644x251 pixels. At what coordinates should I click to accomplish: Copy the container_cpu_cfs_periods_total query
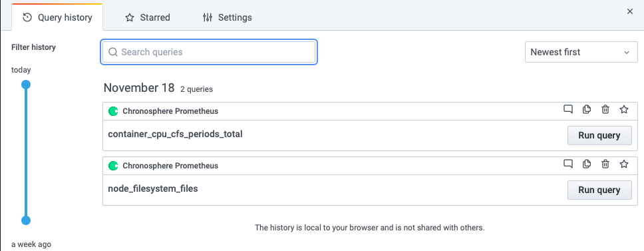[587, 109]
